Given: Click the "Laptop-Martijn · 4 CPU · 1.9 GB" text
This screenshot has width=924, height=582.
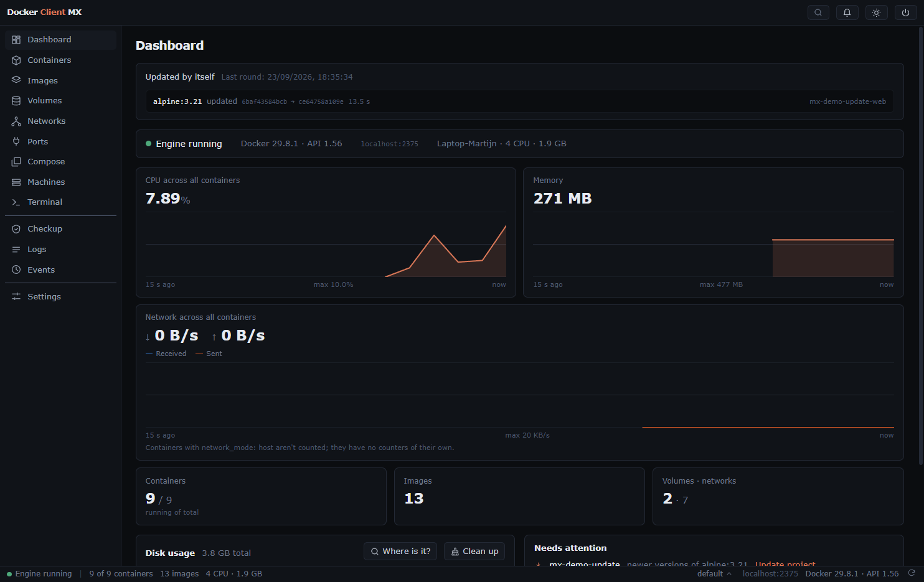Looking at the screenshot, I should click(x=502, y=143).
